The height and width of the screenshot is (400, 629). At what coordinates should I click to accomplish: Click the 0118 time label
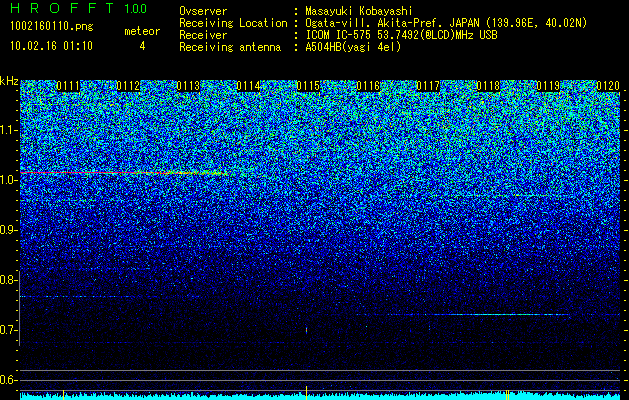[488, 86]
